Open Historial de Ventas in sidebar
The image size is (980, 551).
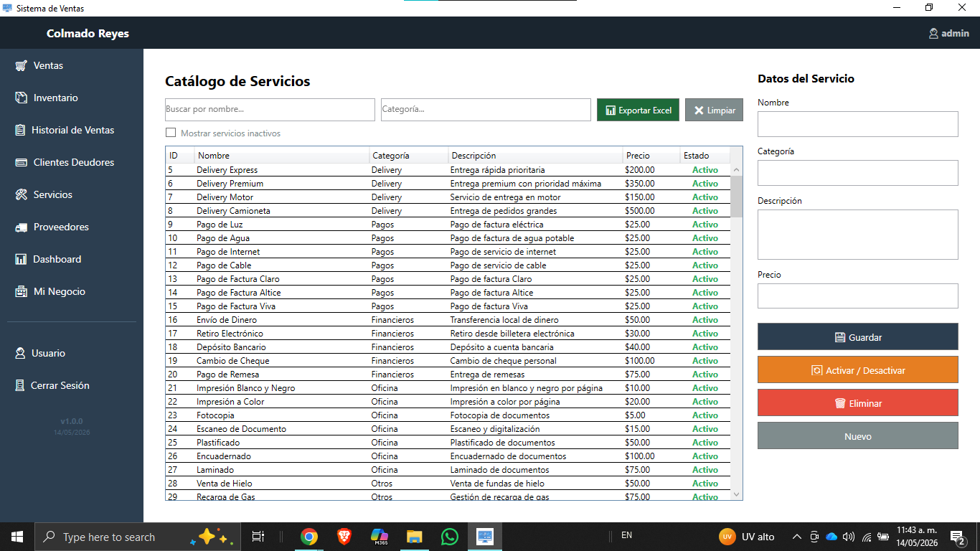point(72,130)
